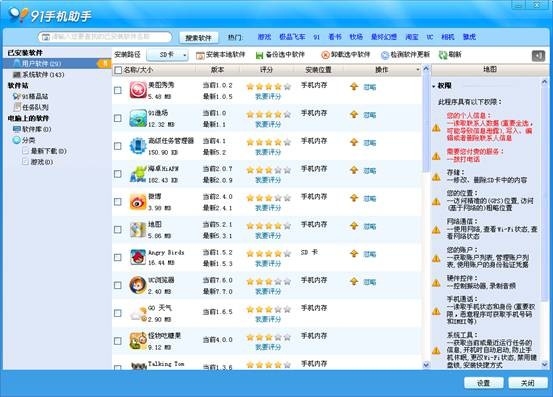Click the update arrow for Angry Birds
553x397 pixels.
tap(354, 254)
